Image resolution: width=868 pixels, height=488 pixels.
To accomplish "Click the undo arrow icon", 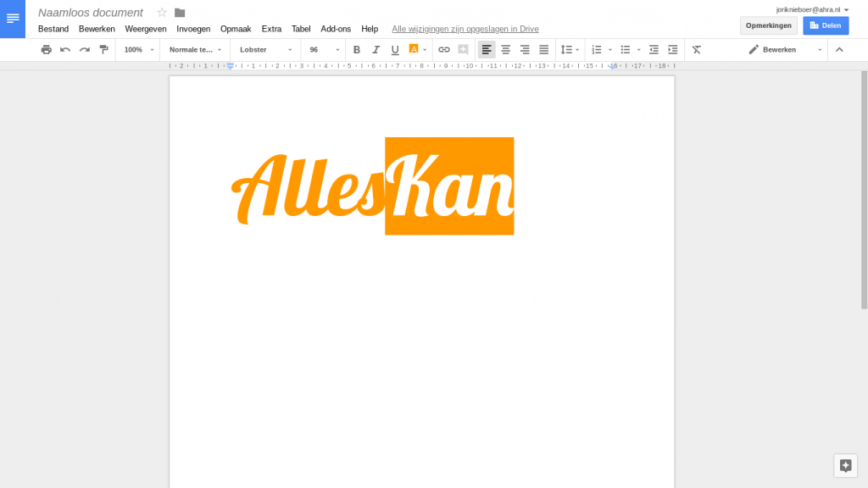I will 65,50.
